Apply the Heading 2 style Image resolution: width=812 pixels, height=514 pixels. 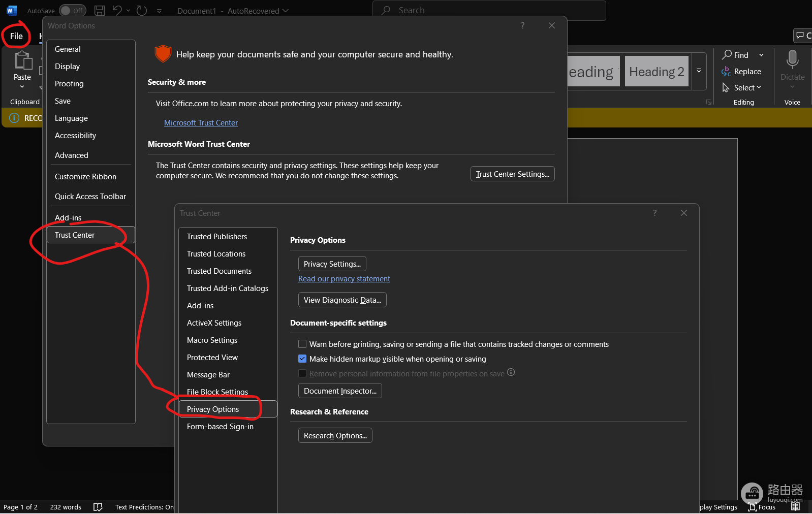click(657, 72)
